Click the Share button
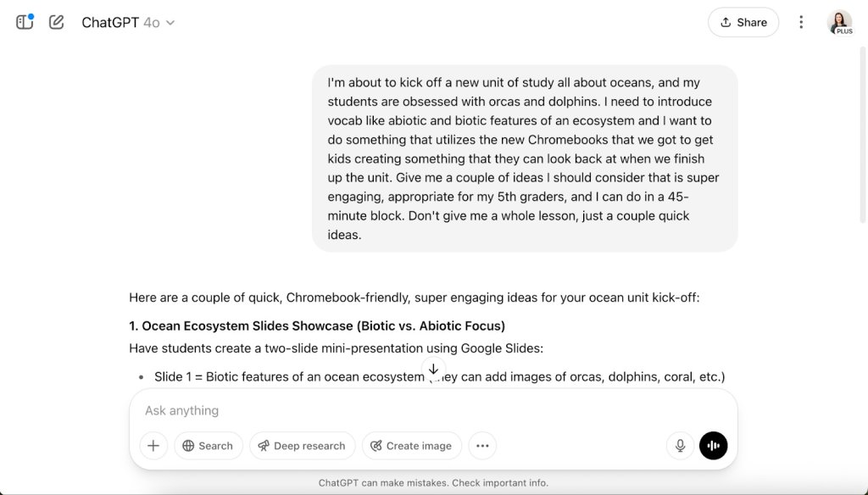This screenshot has height=495, width=868. pos(743,23)
